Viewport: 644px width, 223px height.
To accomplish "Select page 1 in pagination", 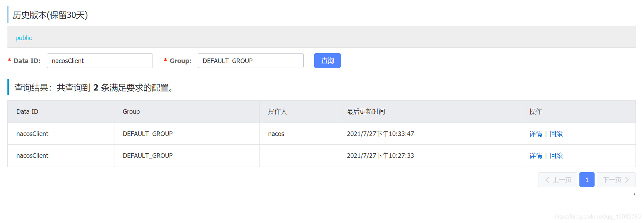I will tap(586, 180).
